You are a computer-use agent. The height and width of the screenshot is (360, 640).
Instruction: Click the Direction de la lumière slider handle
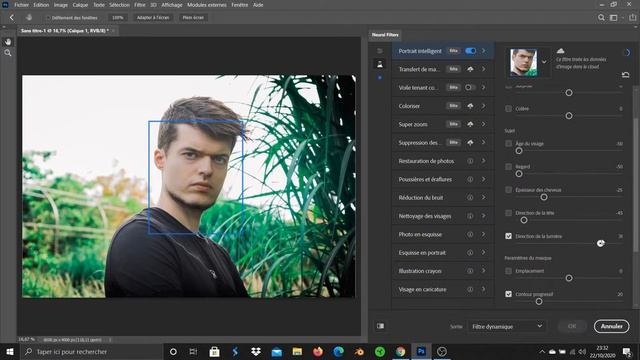(601, 243)
